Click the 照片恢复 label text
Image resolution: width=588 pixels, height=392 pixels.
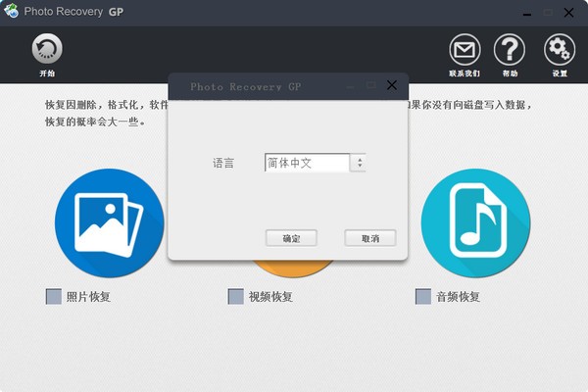coord(88,297)
